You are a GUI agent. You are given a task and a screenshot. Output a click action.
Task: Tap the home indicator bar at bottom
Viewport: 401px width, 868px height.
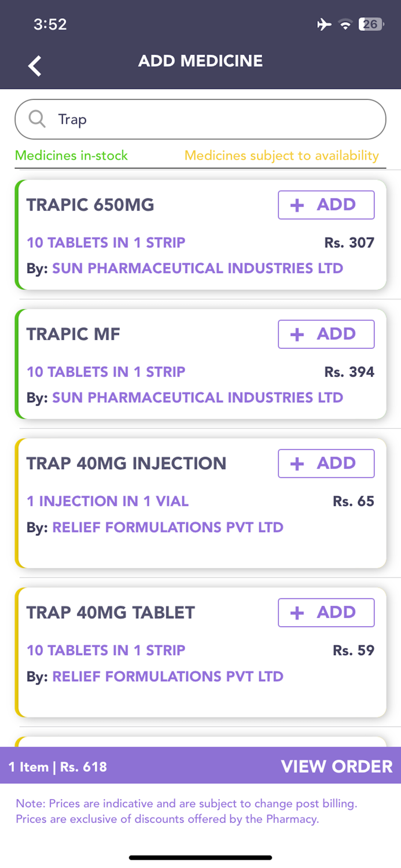coord(200,858)
